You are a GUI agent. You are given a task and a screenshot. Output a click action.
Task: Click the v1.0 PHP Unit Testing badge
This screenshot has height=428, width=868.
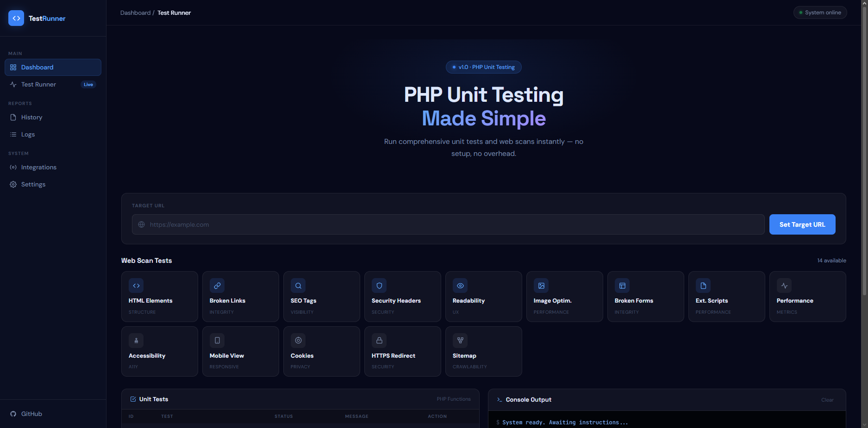(484, 67)
